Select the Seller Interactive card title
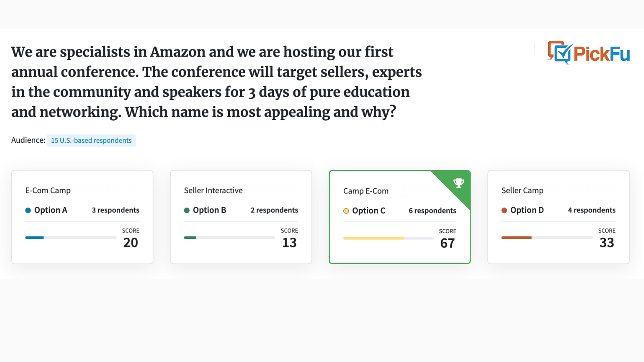644x362 pixels. click(x=213, y=190)
